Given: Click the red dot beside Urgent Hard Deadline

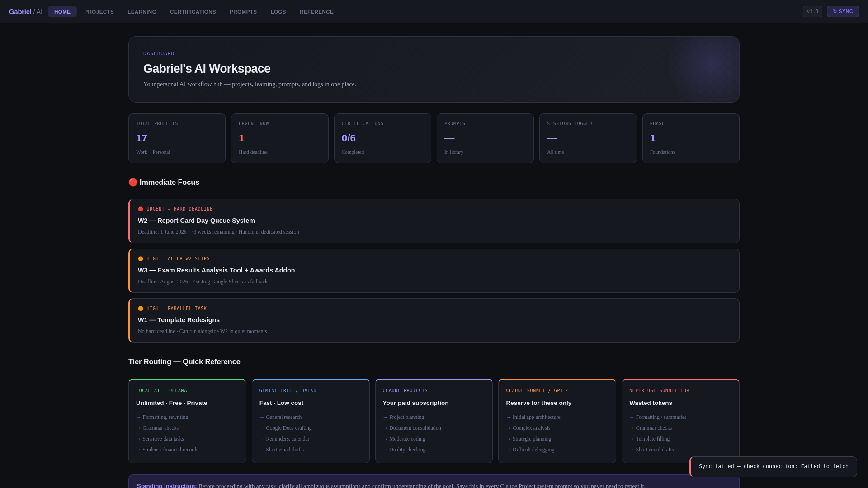Looking at the screenshot, I should (141, 209).
